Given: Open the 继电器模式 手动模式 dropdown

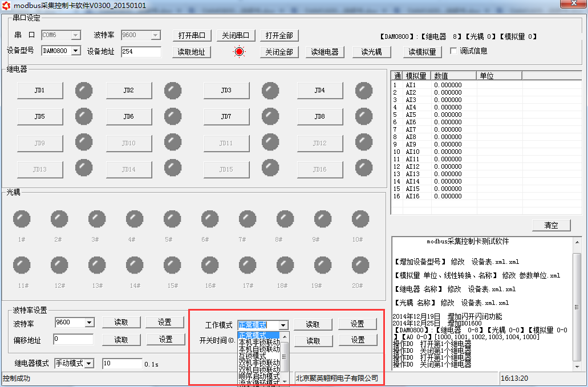Looking at the screenshot, I should [x=88, y=364].
